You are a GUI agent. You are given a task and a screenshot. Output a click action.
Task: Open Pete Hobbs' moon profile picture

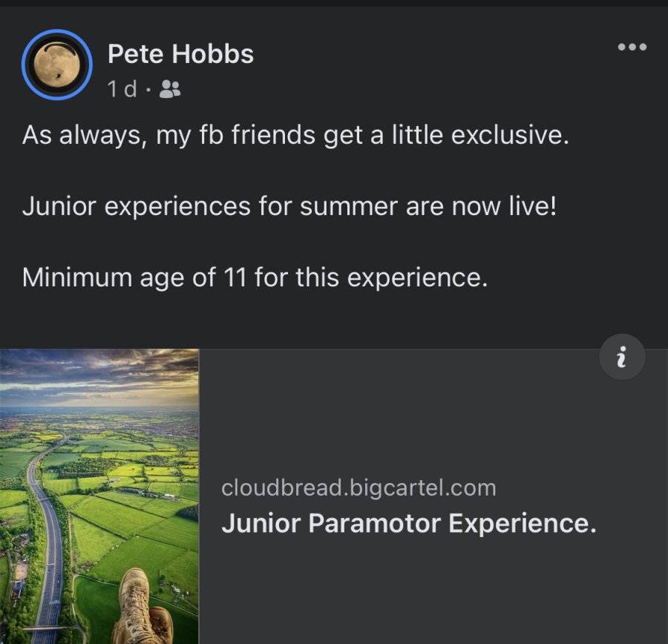coord(57,65)
